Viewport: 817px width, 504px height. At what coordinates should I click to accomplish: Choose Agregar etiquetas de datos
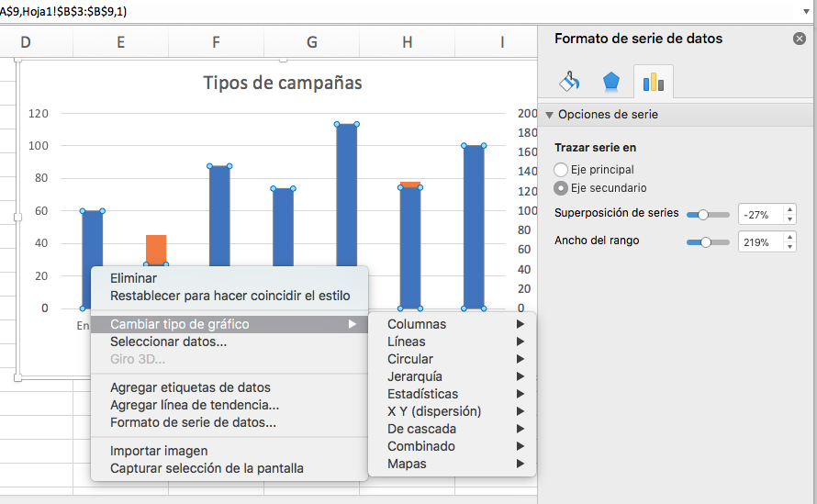click(229, 387)
